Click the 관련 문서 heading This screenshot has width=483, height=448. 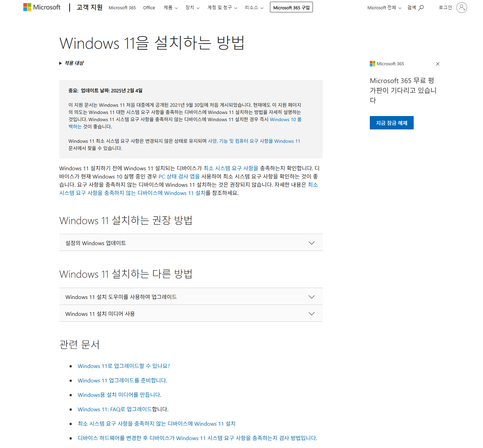[x=79, y=344]
